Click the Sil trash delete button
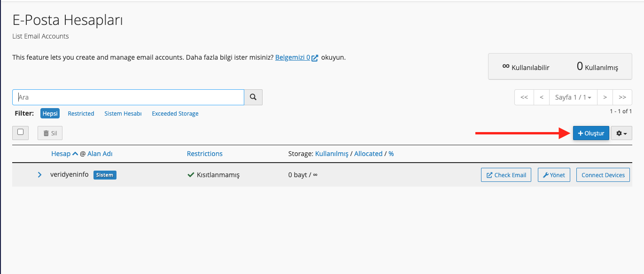The height and width of the screenshot is (274, 644). (x=50, y=133)
